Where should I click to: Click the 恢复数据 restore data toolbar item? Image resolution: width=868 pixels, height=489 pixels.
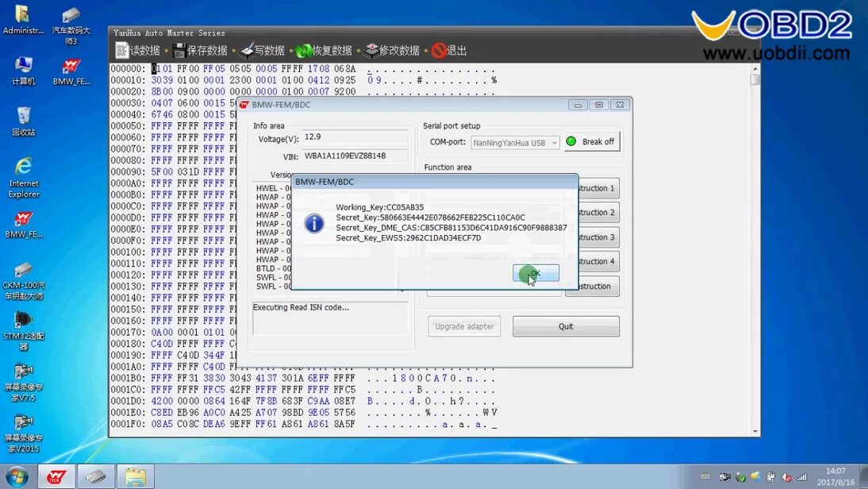click(x=325, y=50)
